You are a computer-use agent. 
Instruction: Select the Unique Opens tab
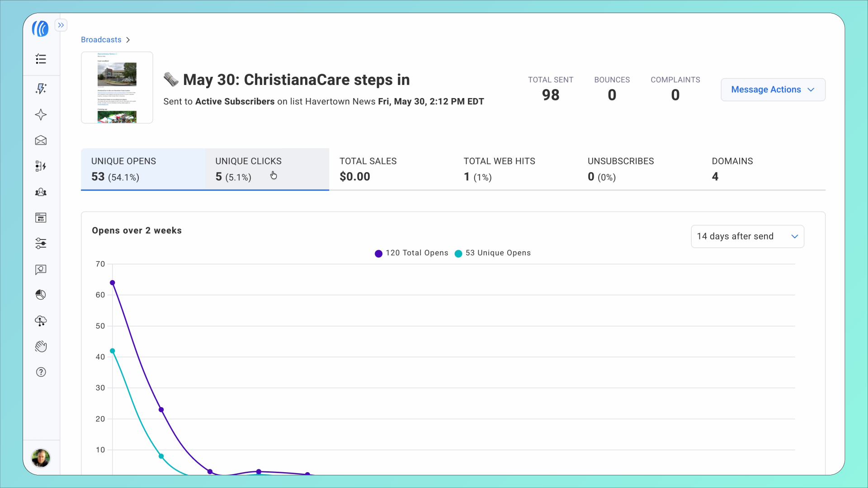click(143, 169)
